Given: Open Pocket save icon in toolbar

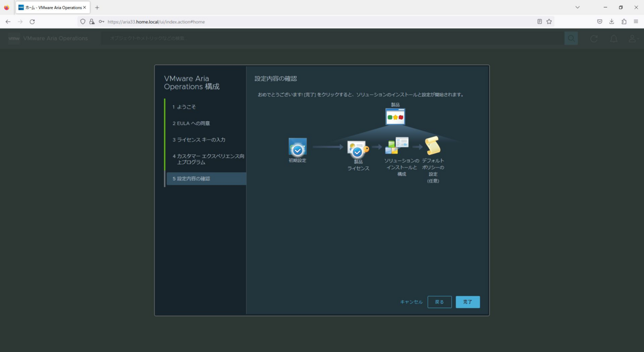Looking at the screenshot, I should tap(599, 21).
